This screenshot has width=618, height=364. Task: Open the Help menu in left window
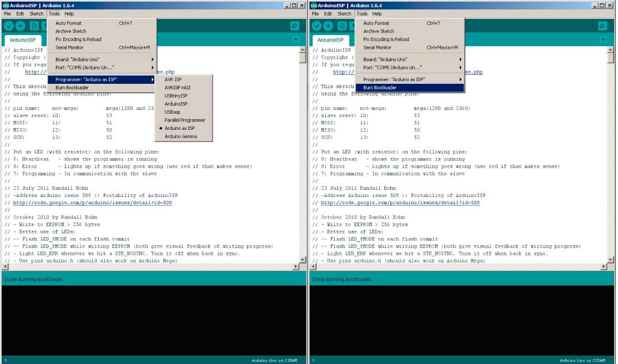click(69, 14)
